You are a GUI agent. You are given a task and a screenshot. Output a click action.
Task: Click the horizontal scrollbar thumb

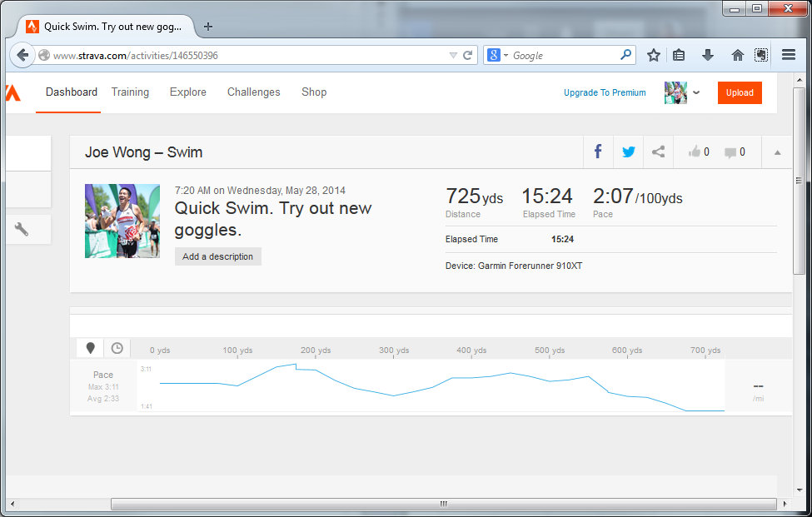(443, 504)
